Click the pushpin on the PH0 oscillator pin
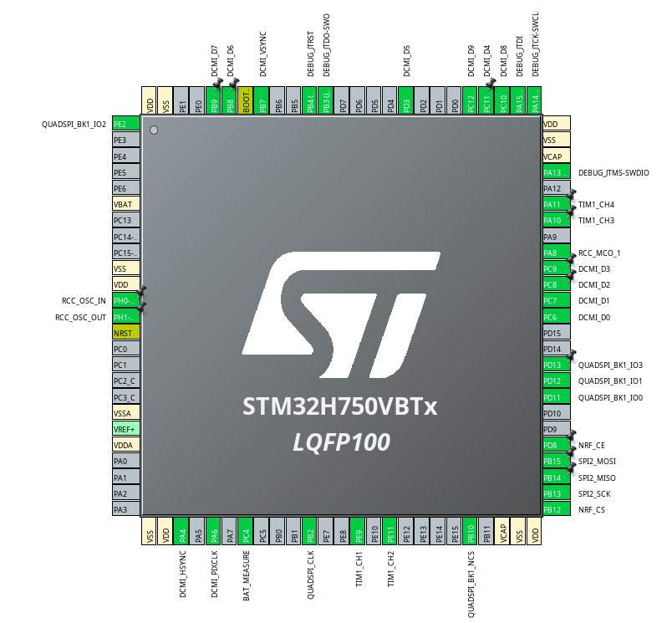Viewport: 672px width, 623px height. (x=141, y=293)
